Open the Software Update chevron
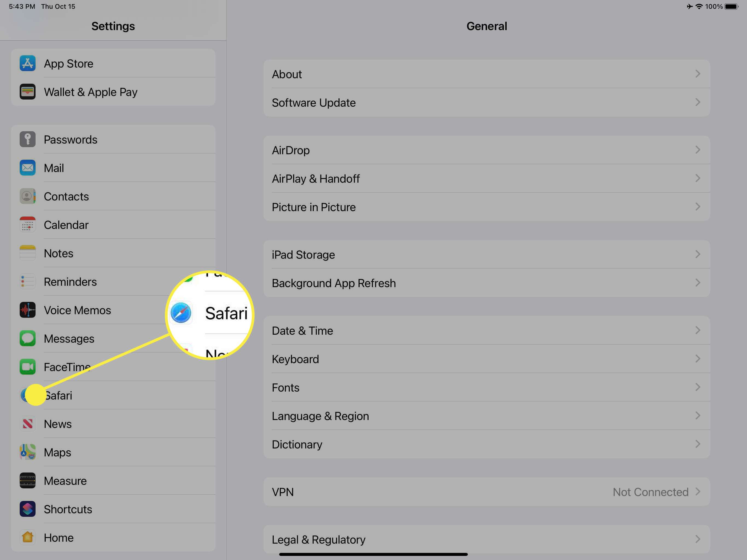 (698, 102)
